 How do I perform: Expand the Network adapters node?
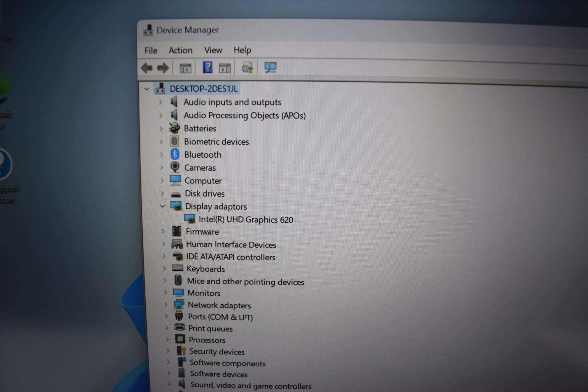(x=166, y=304)
